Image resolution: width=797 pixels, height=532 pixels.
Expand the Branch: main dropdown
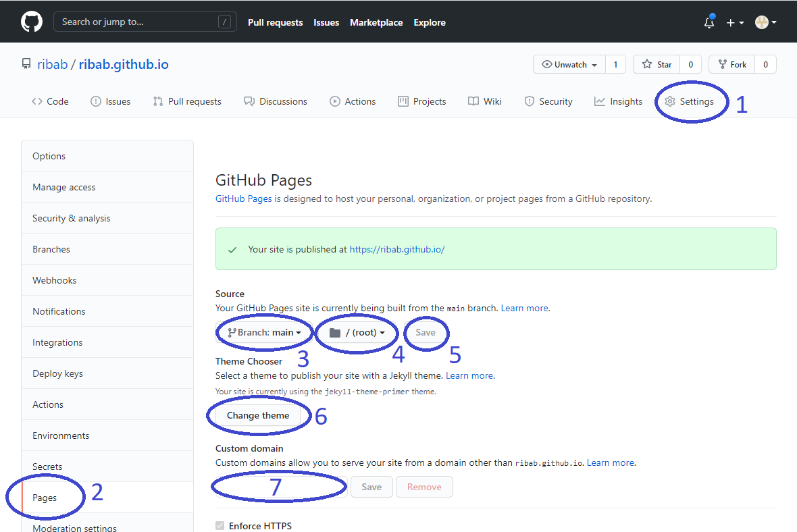coord(264,332)
